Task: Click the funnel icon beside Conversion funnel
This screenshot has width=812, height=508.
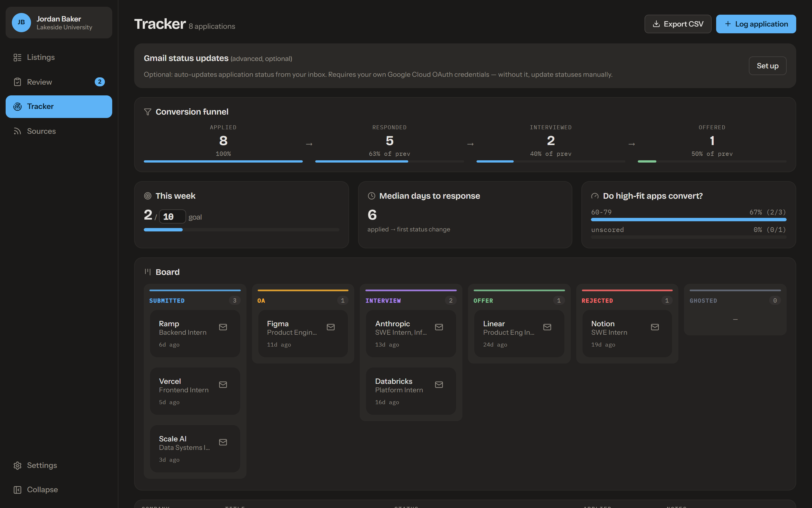Action: [x=148, y=112]
